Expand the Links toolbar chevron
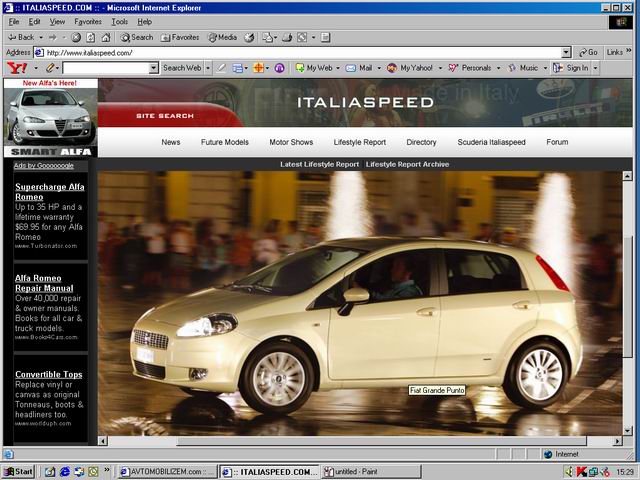 tap(629, 51)
